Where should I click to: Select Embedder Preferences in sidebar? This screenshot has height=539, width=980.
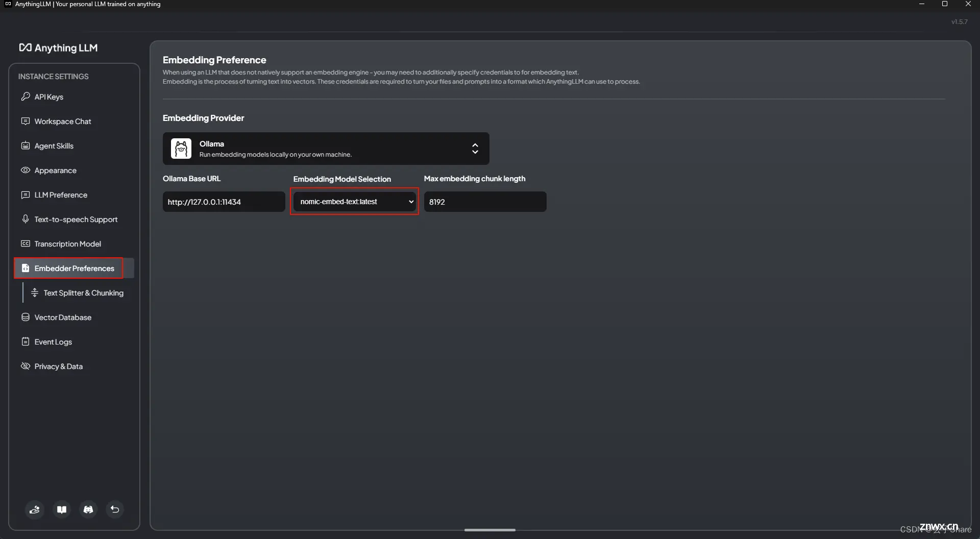coord(74,268)
